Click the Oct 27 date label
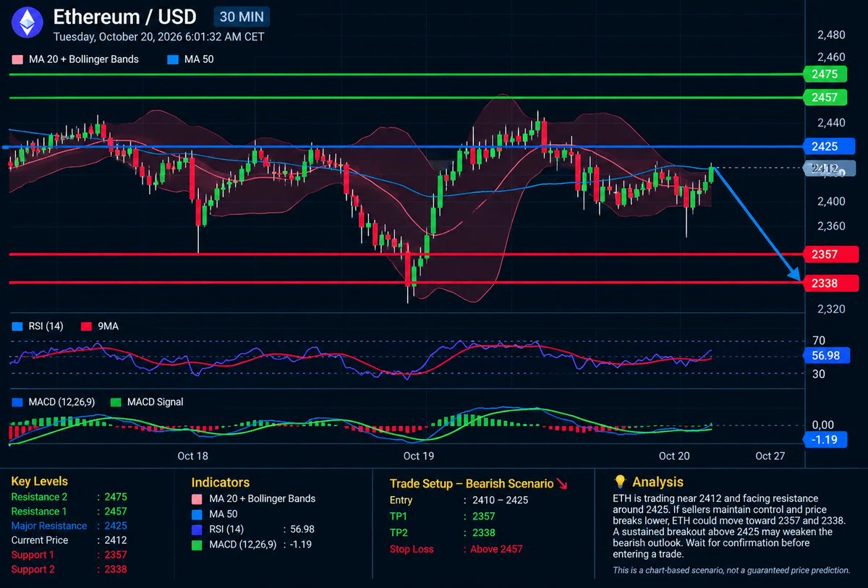Image resolution: width=868 pixels, height=588 pixels. coord(770,456)
